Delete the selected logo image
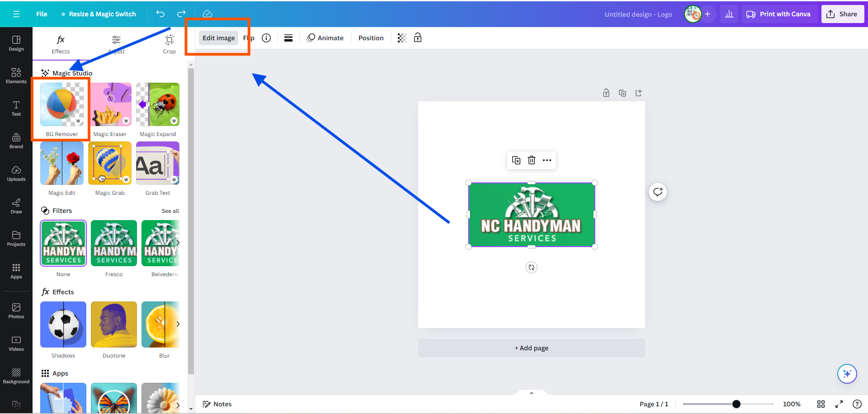Viewport: 868px width, 414px height. click(x=532, y=160)
